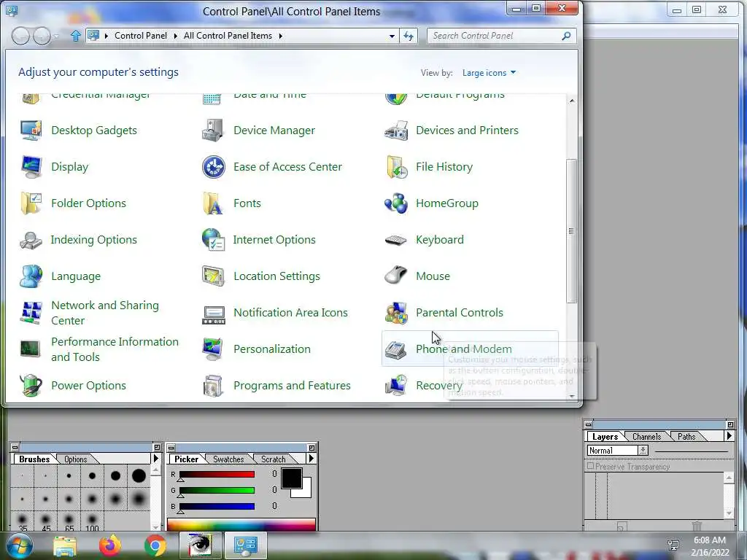
Task: Pick a color from the spectrum bar
Action: [241, 525]
